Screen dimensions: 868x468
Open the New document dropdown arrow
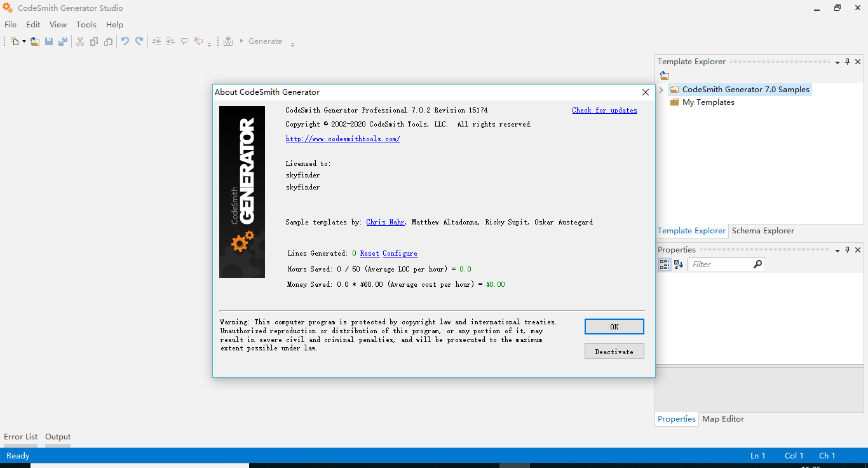pyautogui.click(x=24, y=41)
